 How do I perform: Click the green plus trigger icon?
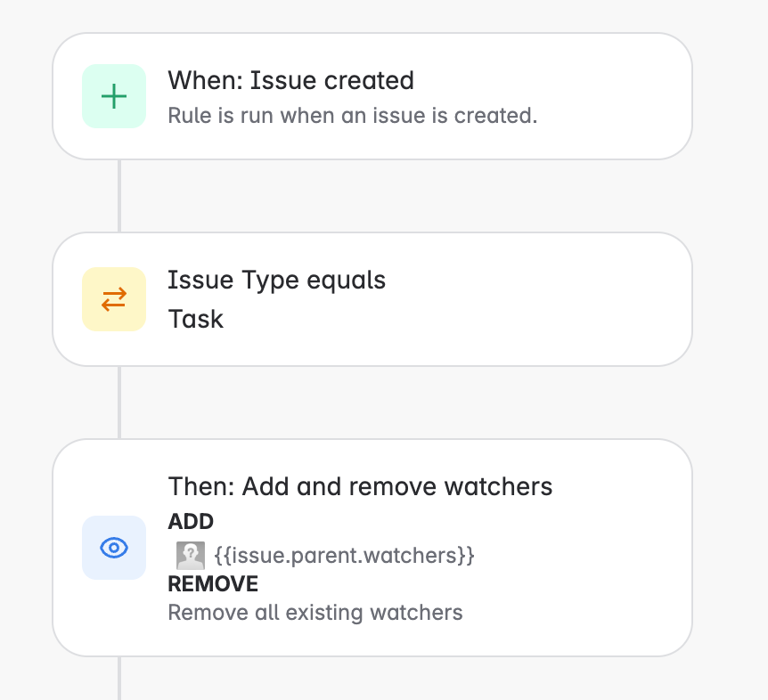pyautogui.click(x=114, y=96)
